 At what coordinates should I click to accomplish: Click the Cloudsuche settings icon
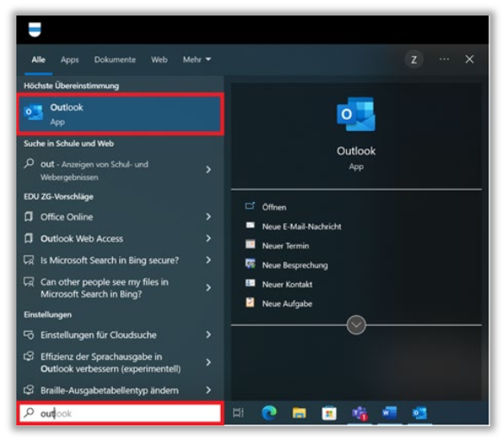(28, 335)
